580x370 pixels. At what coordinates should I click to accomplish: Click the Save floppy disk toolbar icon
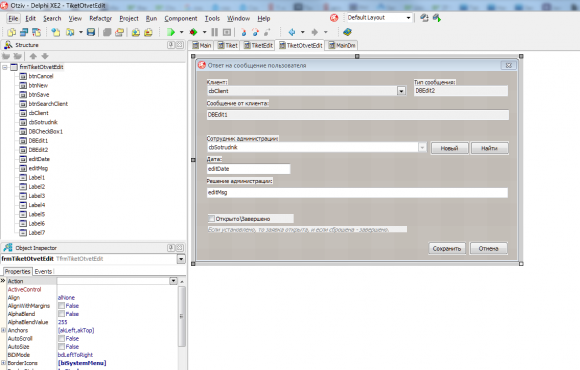click(91, 32)
